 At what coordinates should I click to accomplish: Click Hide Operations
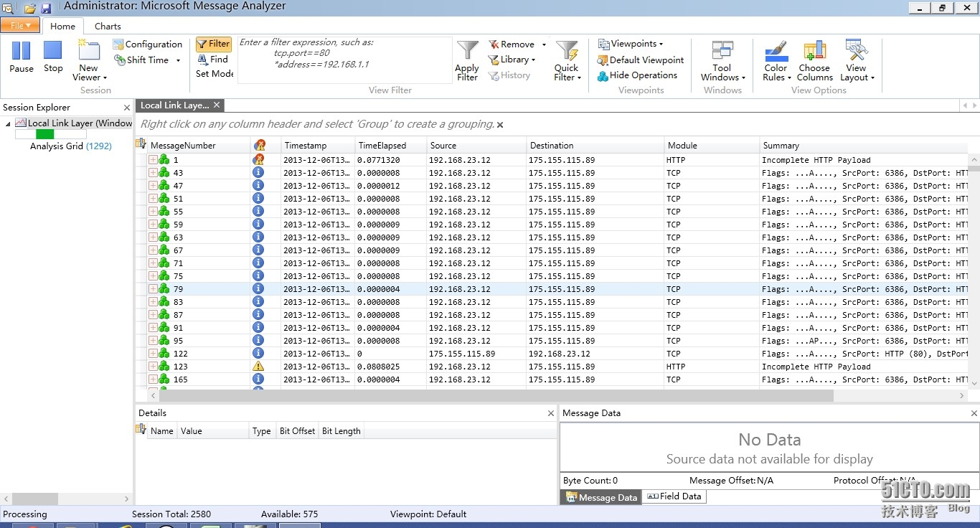pos(637,75)
